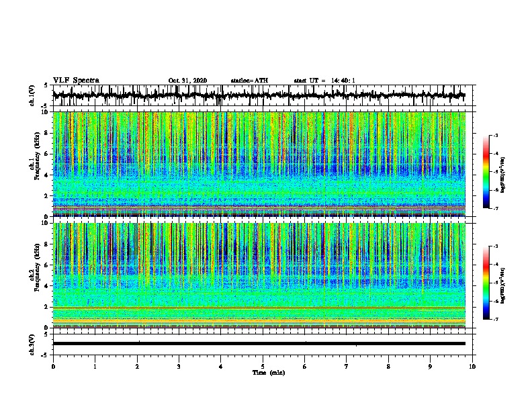
Task: Click the ch.1 spectrogram color bar
Action: coord(486,172)
